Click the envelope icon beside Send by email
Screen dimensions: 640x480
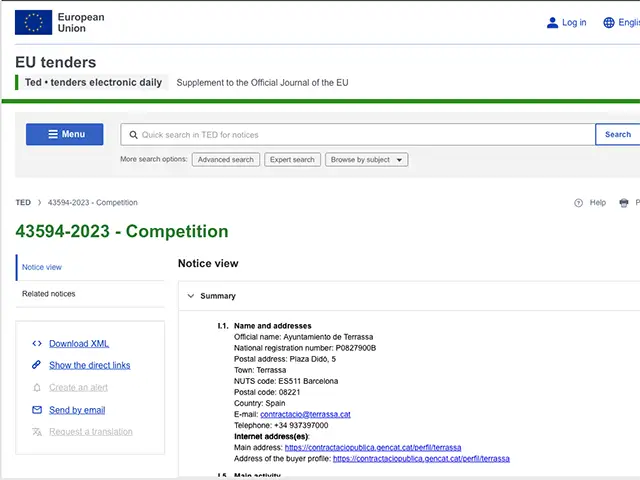point(37,410)
